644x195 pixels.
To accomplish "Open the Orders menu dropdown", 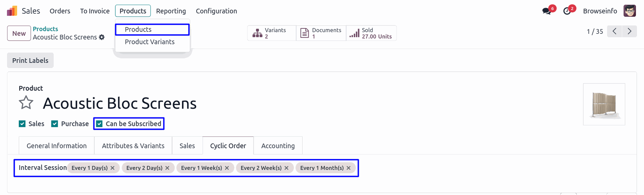I will click(x=60, y=11).
